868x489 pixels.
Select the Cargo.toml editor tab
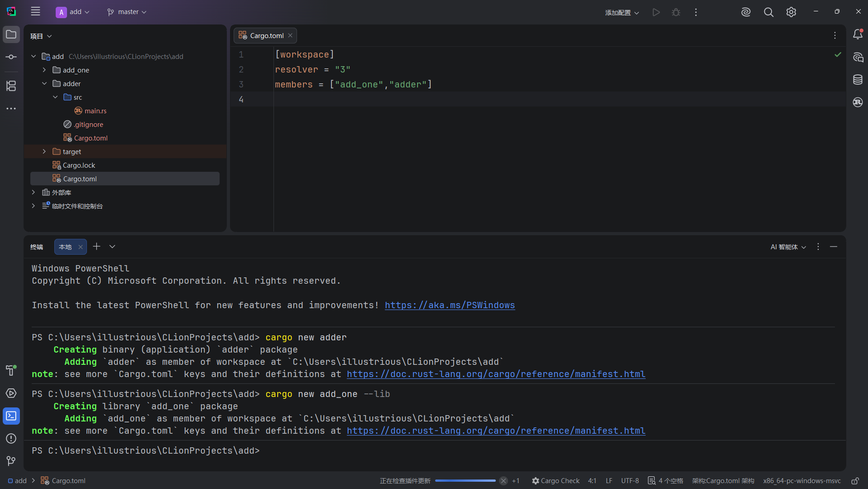coord(265,36)
